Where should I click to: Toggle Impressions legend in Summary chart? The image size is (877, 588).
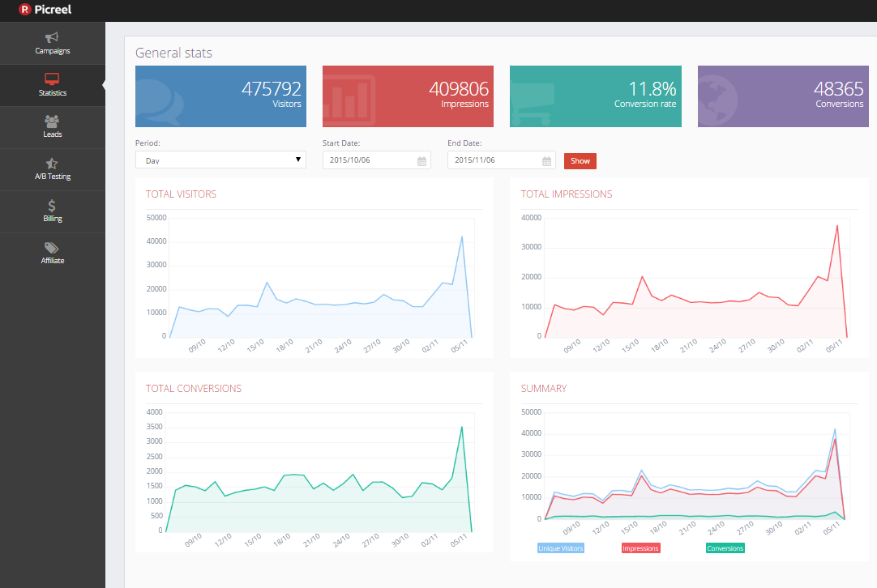tap(640, 548)
